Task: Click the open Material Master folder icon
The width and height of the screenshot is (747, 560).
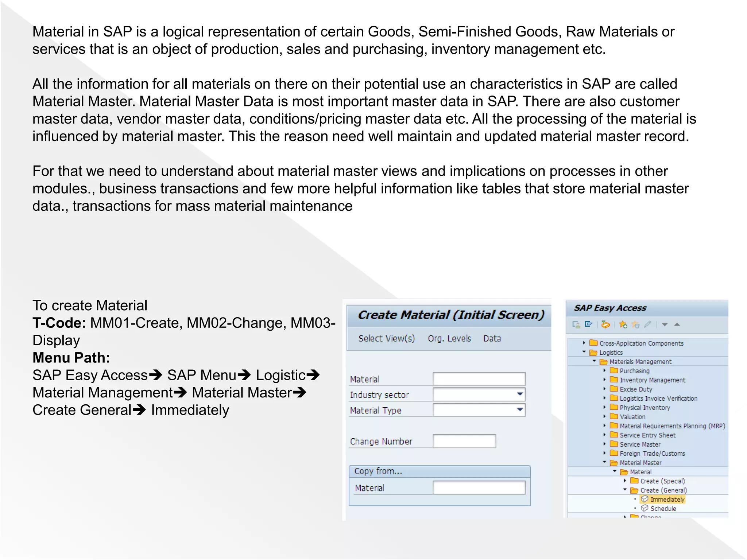Action: 614,462
